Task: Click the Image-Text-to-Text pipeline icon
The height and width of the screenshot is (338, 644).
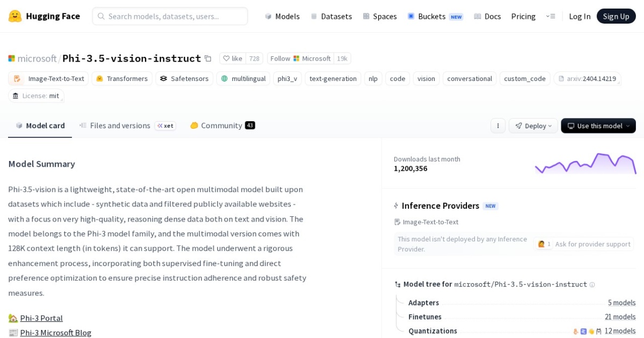Action: click(16, 78)
